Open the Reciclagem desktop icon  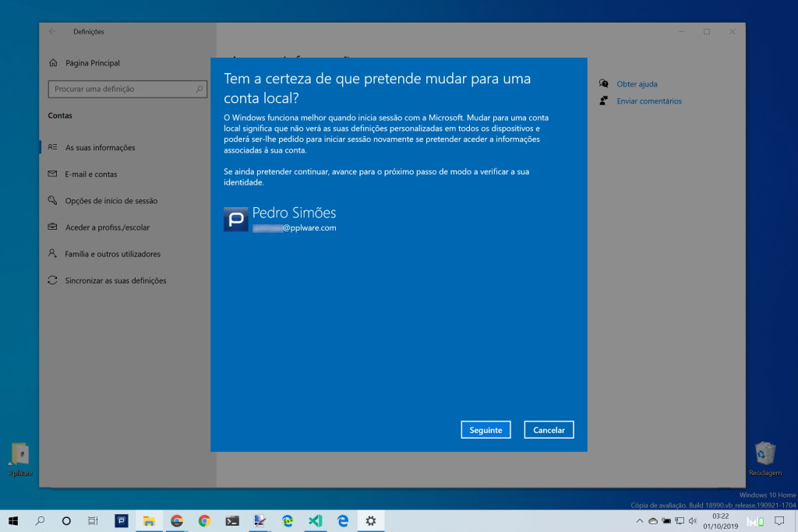(764, 456)
